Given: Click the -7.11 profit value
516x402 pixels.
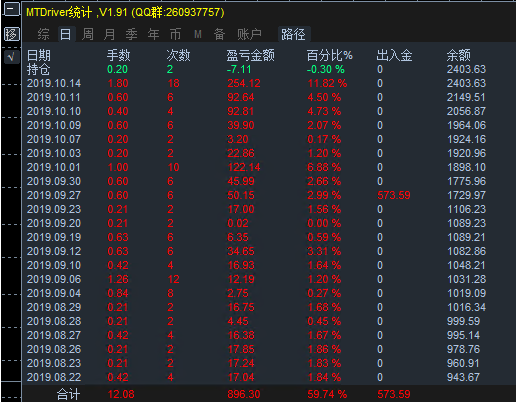Looking at the screenshot, I should [239, 69].
